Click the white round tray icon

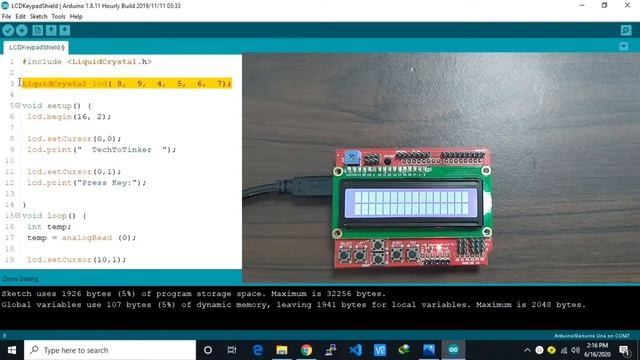coord(539,350)
